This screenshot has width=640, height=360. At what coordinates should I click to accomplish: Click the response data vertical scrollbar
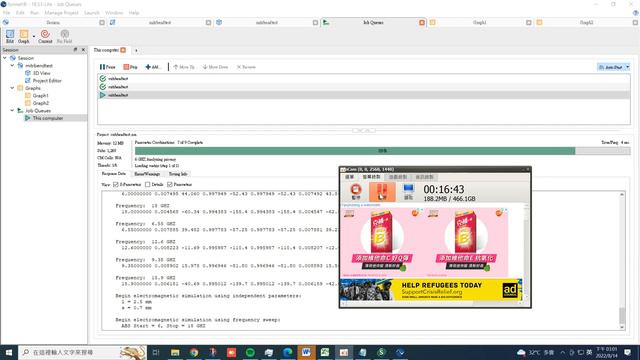pos(622,260)
